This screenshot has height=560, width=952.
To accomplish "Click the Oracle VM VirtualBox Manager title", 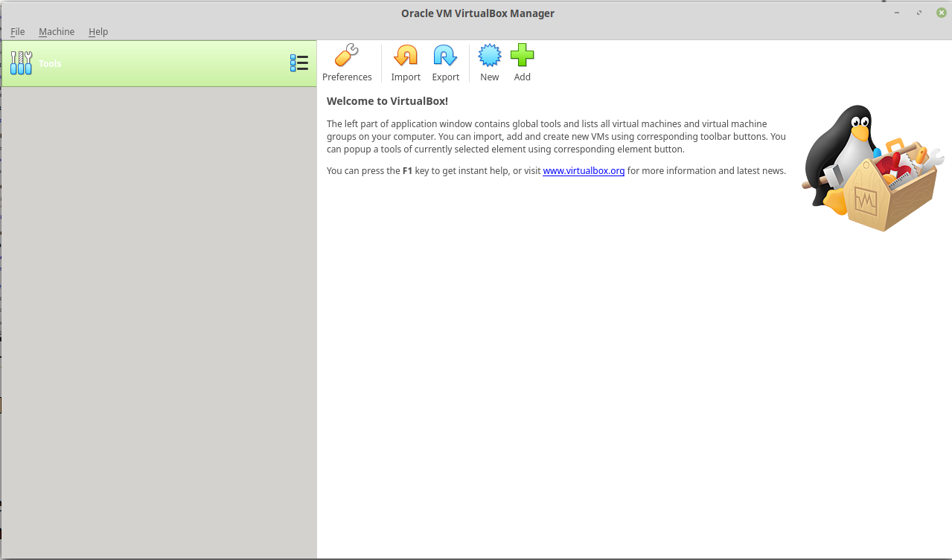I will pos(478,13).
